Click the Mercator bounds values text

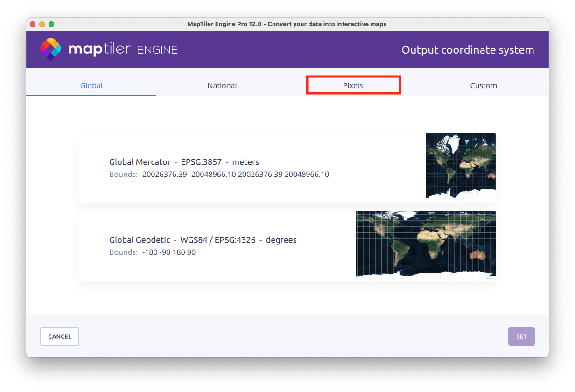click(x=235, y=175)
